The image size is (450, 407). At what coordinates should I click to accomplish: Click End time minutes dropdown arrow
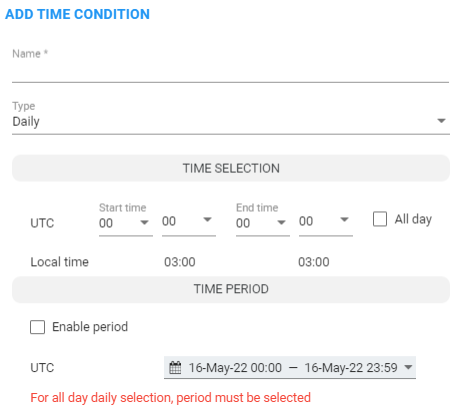344,219
